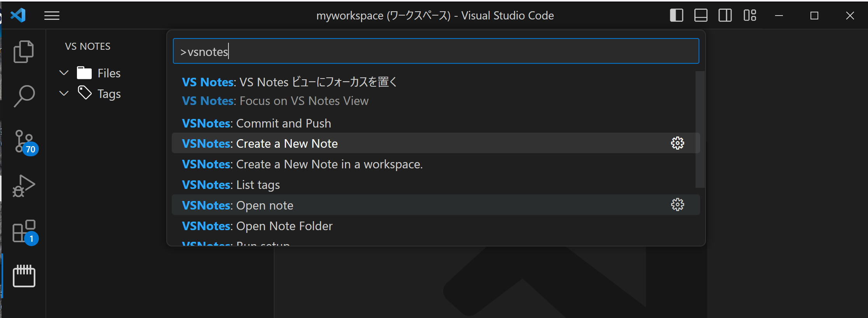The image size is (868, 318).
Task: Open the Run and Debug view
Action: pyautogui.click(x=24, y=186)
